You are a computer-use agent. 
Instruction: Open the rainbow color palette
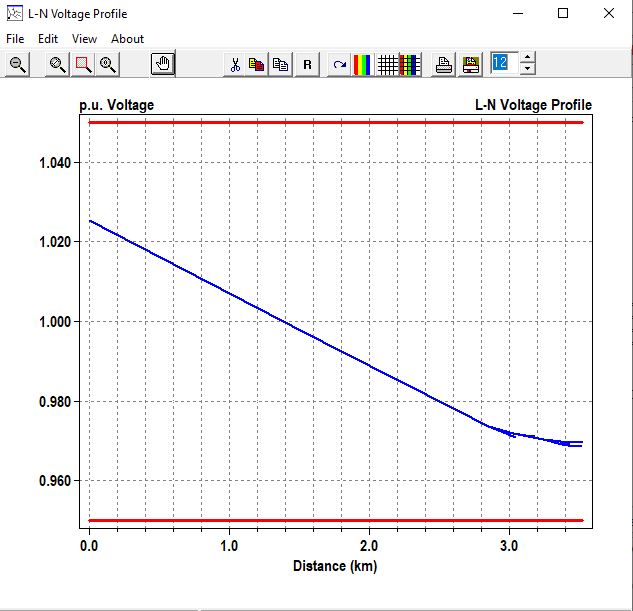pyautogui.click(x=362, y=65)
